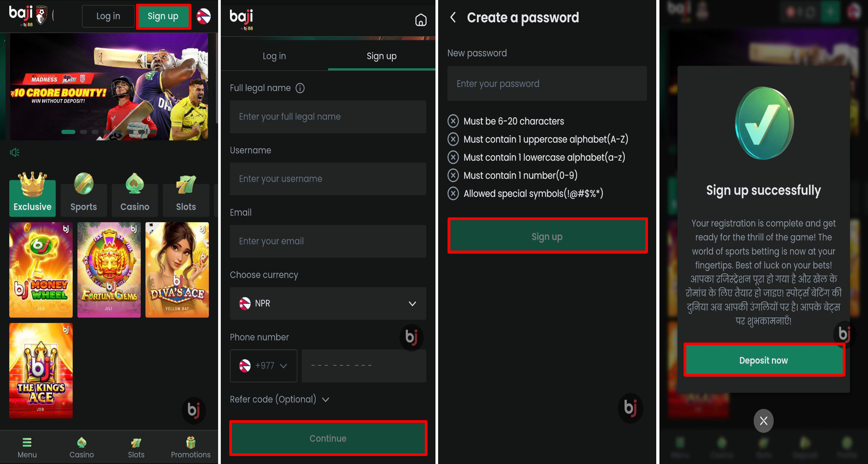This screenshot has width=868, height=464.
Task: Switch to the Log in tab
Action: 274,56
